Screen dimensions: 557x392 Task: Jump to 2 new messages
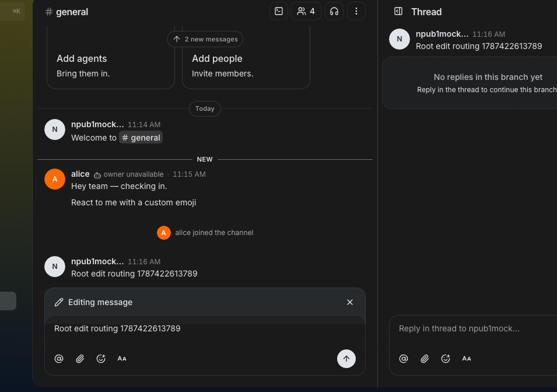click(205, 39)
